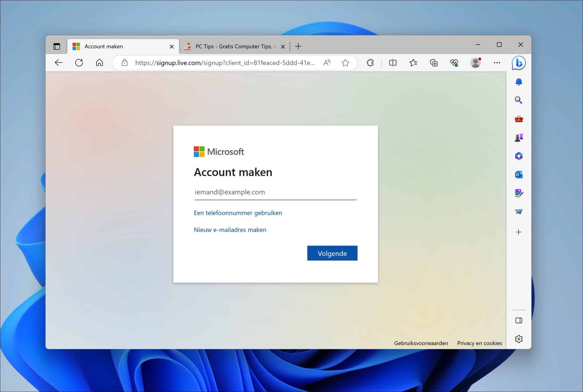Minimize the Edge window
The height and width of the screenshot is (392, 583).
coord(478,45)
